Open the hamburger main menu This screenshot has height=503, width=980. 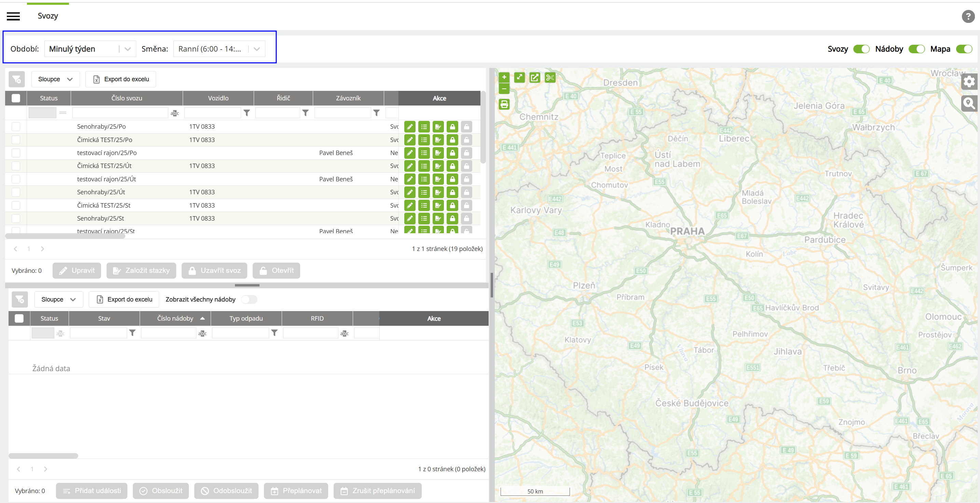pos(13,16)
